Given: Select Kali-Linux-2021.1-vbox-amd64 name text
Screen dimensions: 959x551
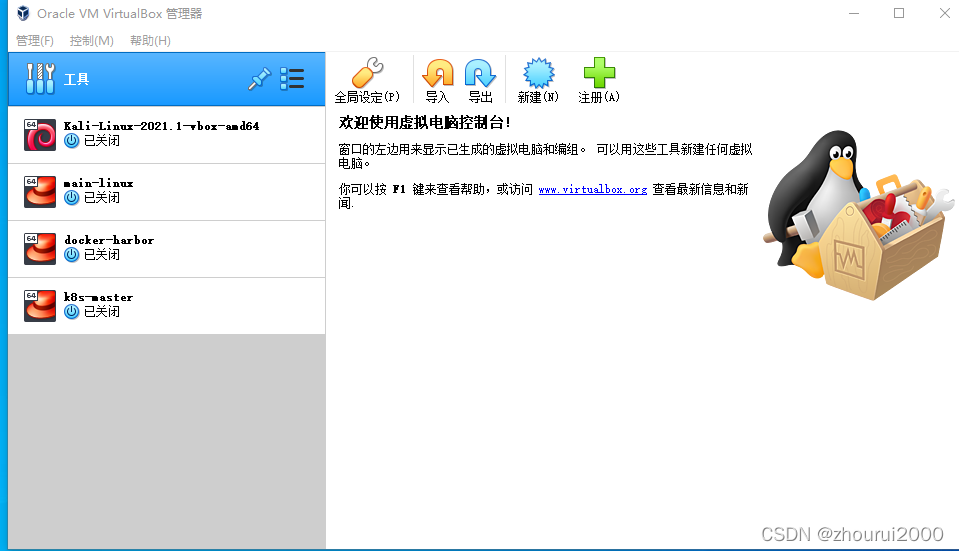Looking at the screenshot, I should [x=161, y=126].
